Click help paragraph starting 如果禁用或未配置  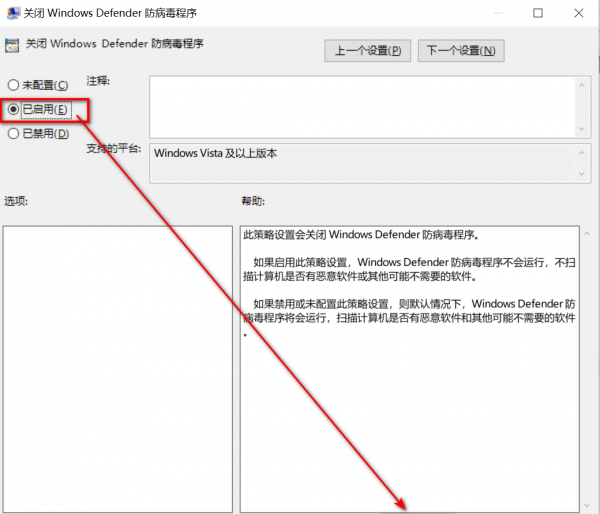click(x=409, y=317)
